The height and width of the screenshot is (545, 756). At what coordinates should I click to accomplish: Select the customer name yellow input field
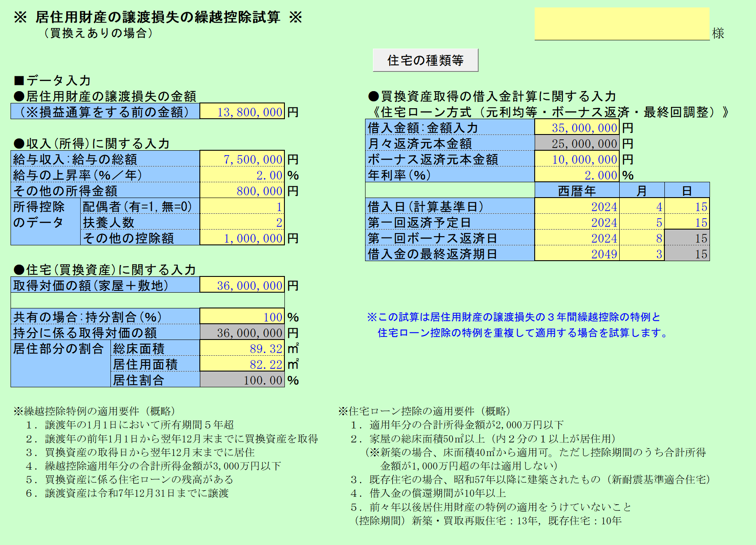622,24
